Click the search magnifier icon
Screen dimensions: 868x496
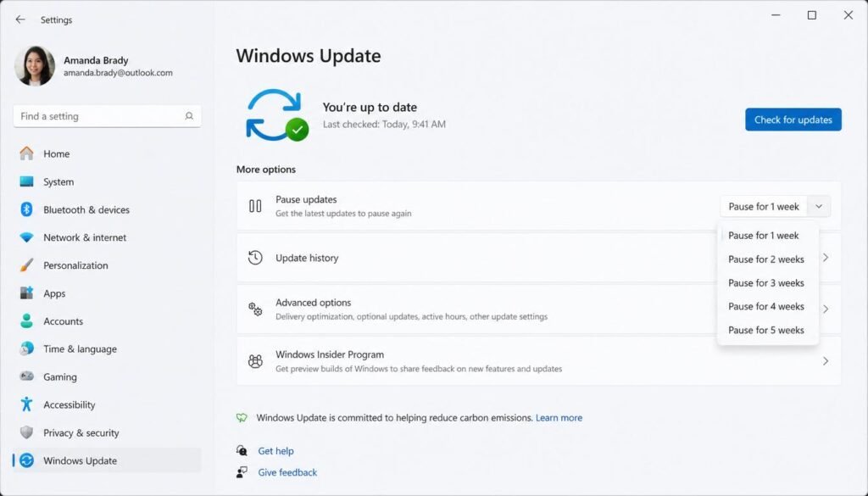(x=189, y=116)
